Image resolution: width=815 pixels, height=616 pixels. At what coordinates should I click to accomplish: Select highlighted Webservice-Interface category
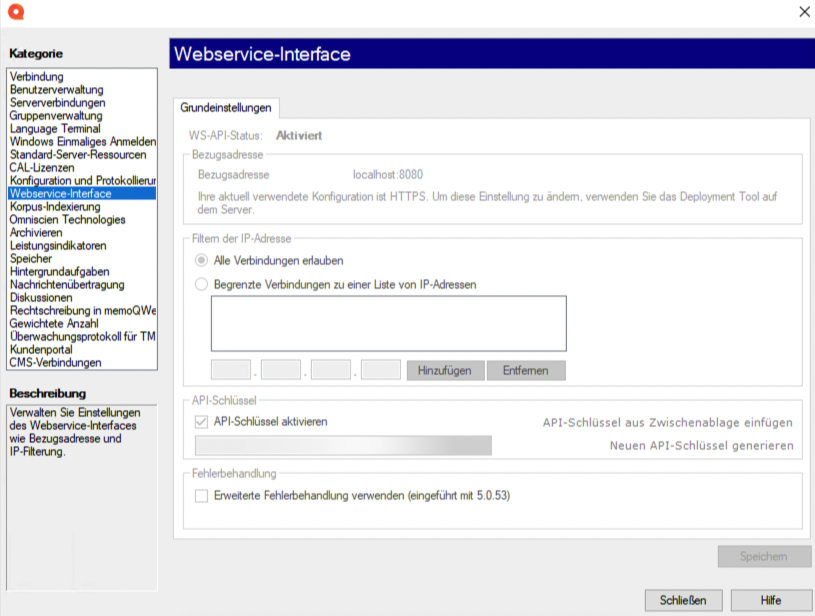(x=82, y=193)
